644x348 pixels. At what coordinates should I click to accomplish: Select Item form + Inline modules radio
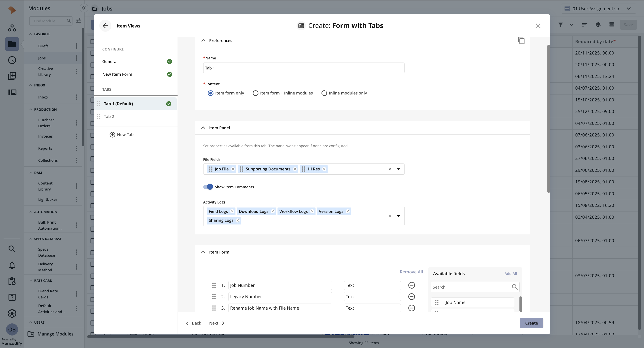[x=255, y=93]
